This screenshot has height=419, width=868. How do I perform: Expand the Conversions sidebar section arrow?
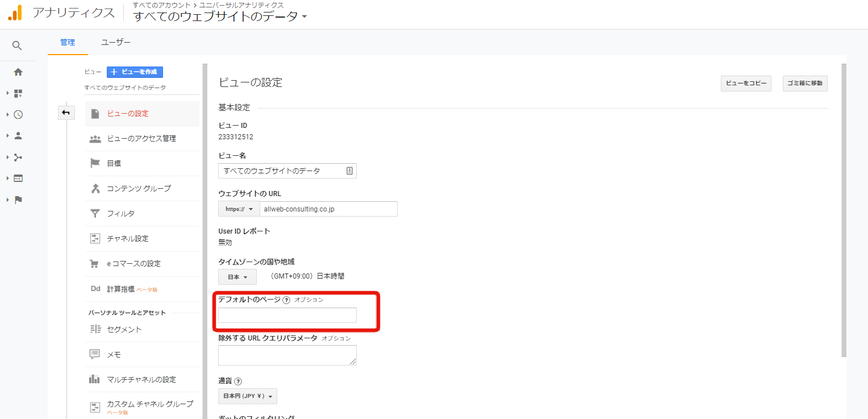point(8,200)
